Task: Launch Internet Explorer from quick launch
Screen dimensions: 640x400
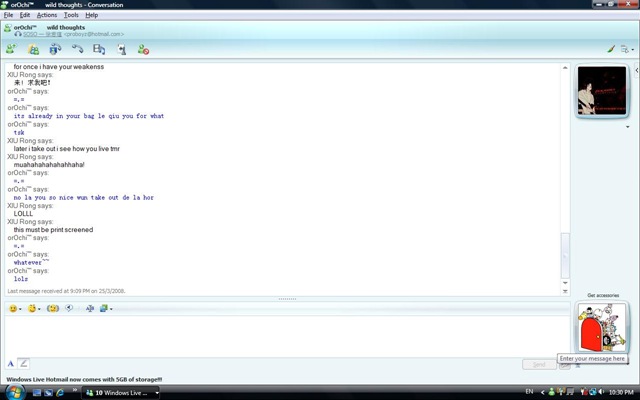Action: [60, 393]
